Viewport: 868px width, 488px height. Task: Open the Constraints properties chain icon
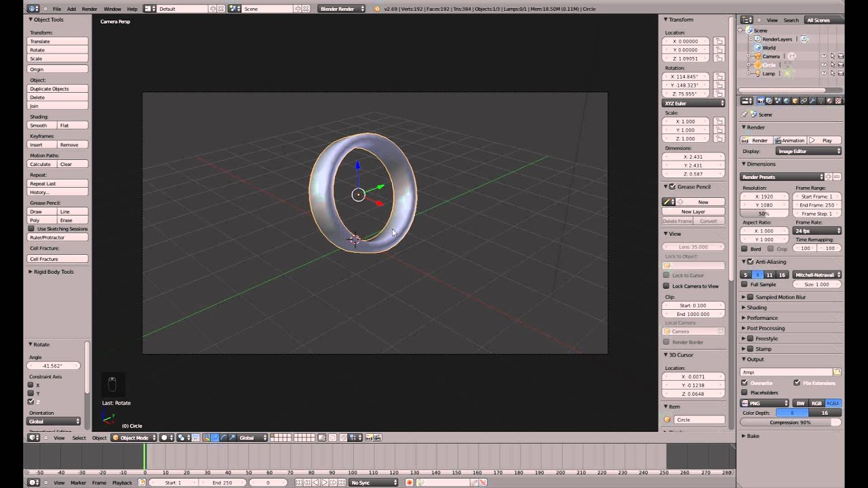tap(804, 100)
